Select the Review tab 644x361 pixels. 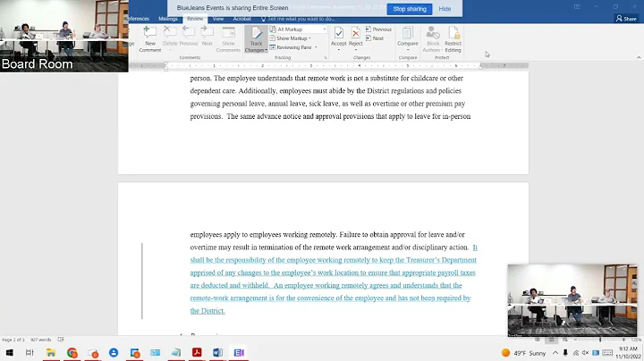pos(195,19)
